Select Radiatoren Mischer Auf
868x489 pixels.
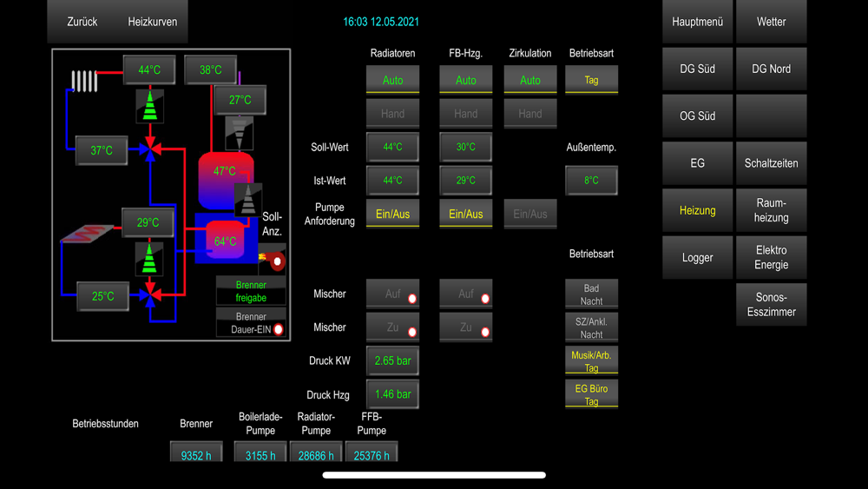pyautogui.click(x=392, y=294)
